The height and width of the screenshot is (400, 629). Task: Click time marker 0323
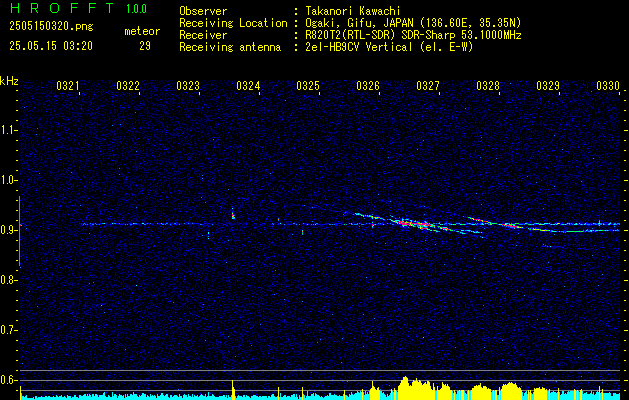click(x=188, y=85)
